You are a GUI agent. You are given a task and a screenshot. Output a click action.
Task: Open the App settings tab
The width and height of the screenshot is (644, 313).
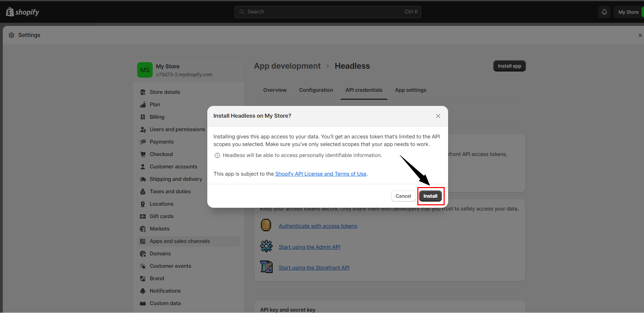(x=410, y=90)
